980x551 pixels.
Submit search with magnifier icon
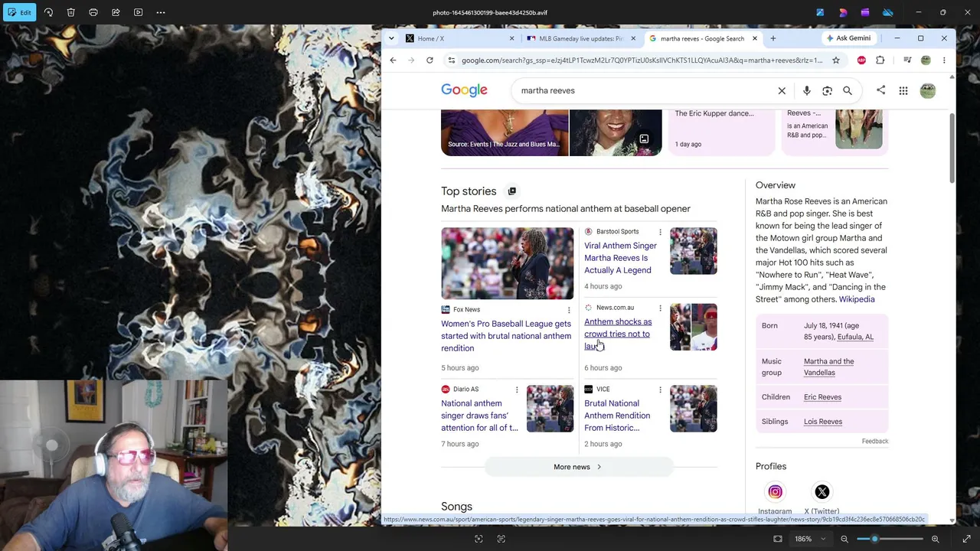click(848, 90)
